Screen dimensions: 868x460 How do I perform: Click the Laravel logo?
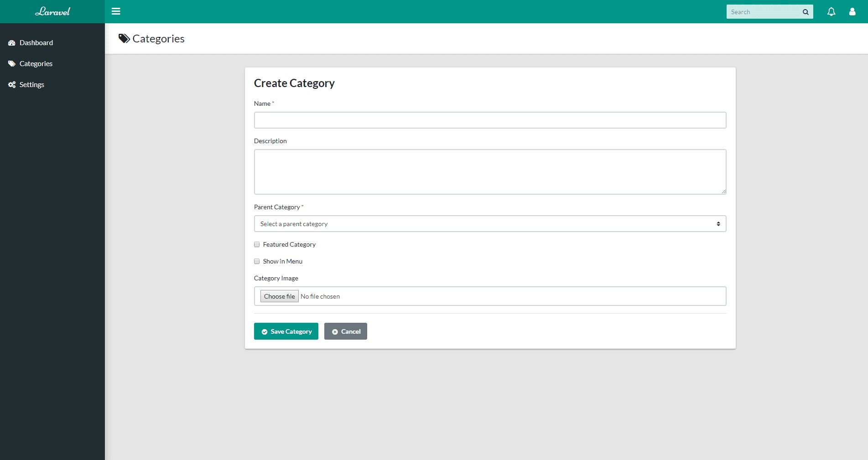pos(52,11)
